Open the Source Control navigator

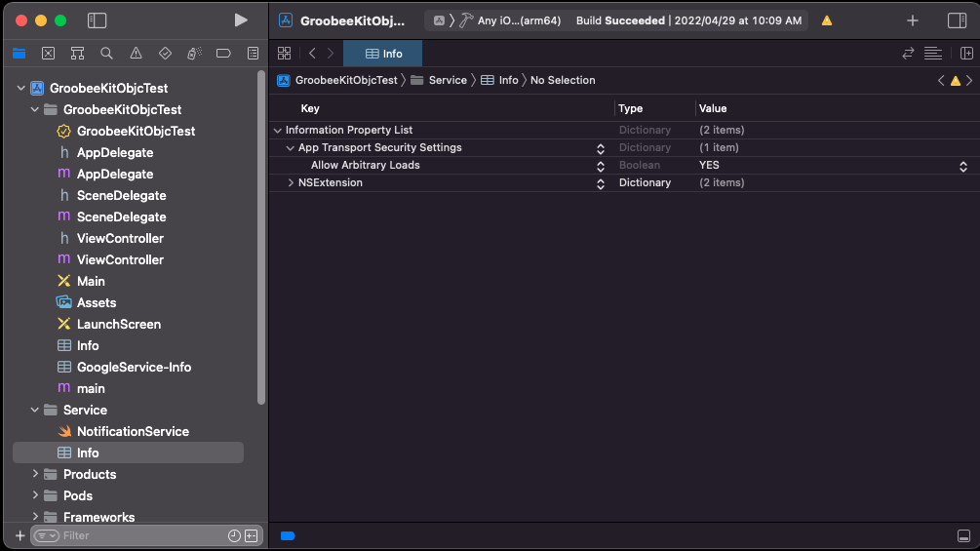[x=48, y=53]
